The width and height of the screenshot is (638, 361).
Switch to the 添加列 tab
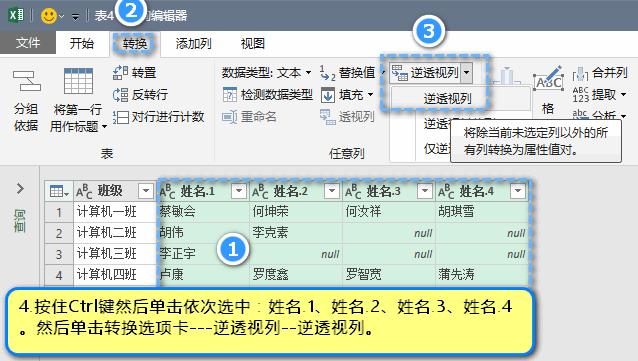coord(193,43)
